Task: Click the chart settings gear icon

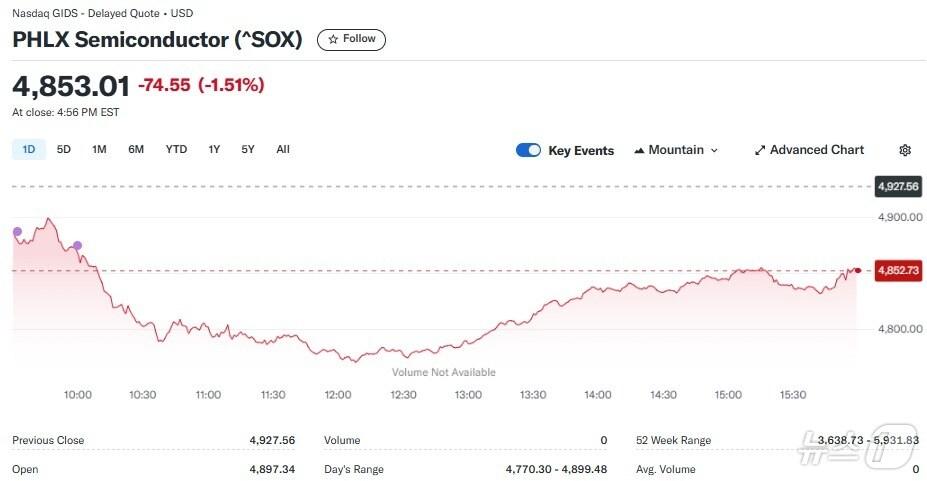Action: (x=905, y=150)
